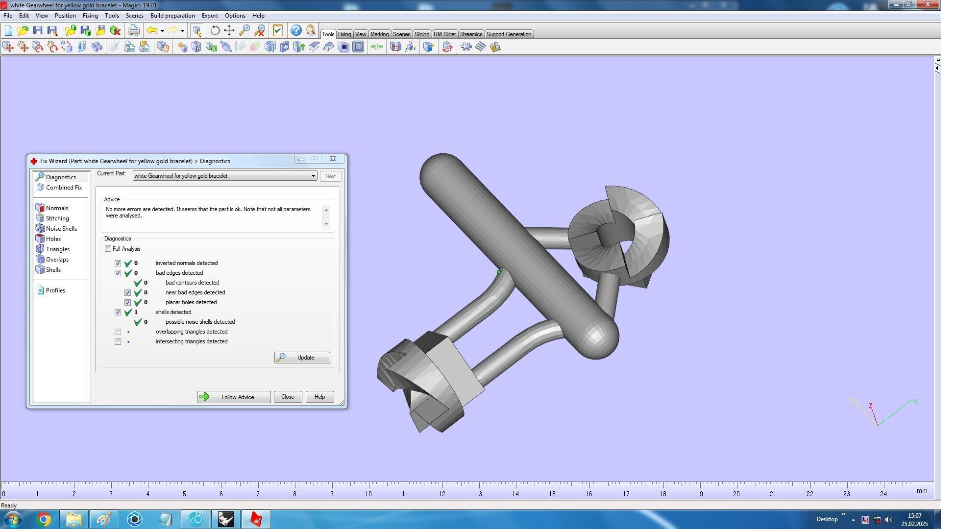Expand the Undo history dropdown arrow
This screenshot has width=980, height=529.
[x=162, y=31]
